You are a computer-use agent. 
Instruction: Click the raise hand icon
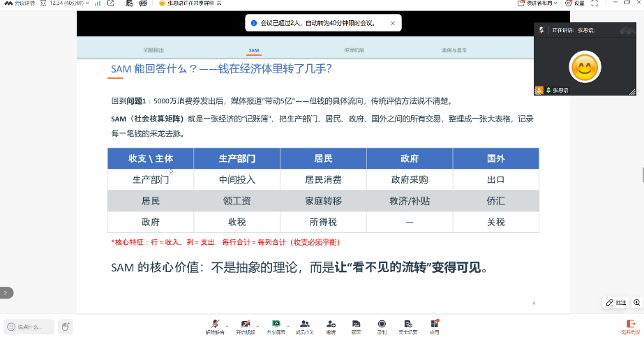tap(66, 327)
